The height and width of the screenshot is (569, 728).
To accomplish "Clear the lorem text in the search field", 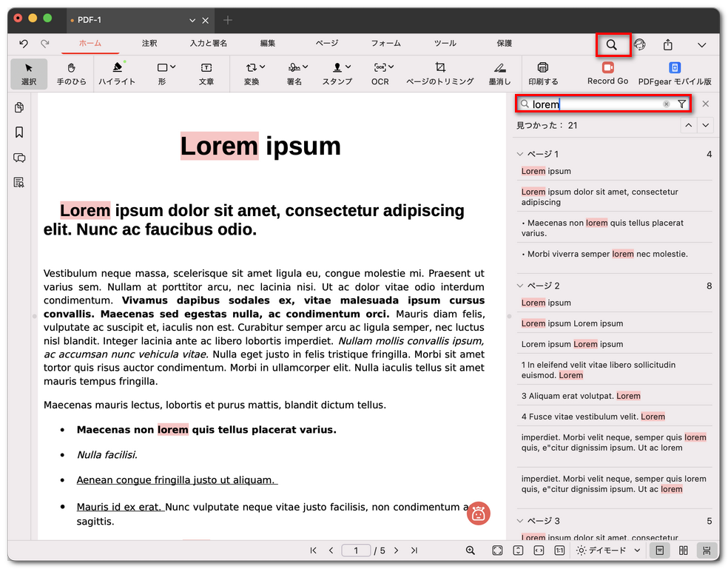I will pyautogui.click(x=665, y=104).
